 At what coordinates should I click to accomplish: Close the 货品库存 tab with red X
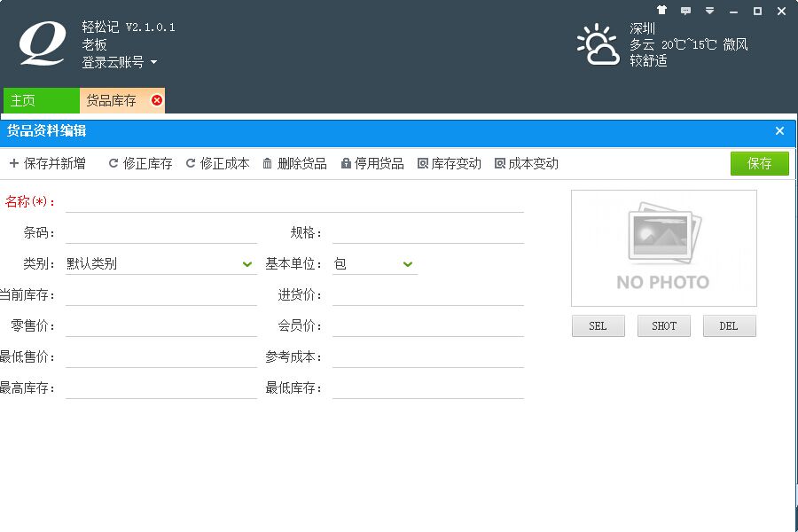[x=157, y=100]
